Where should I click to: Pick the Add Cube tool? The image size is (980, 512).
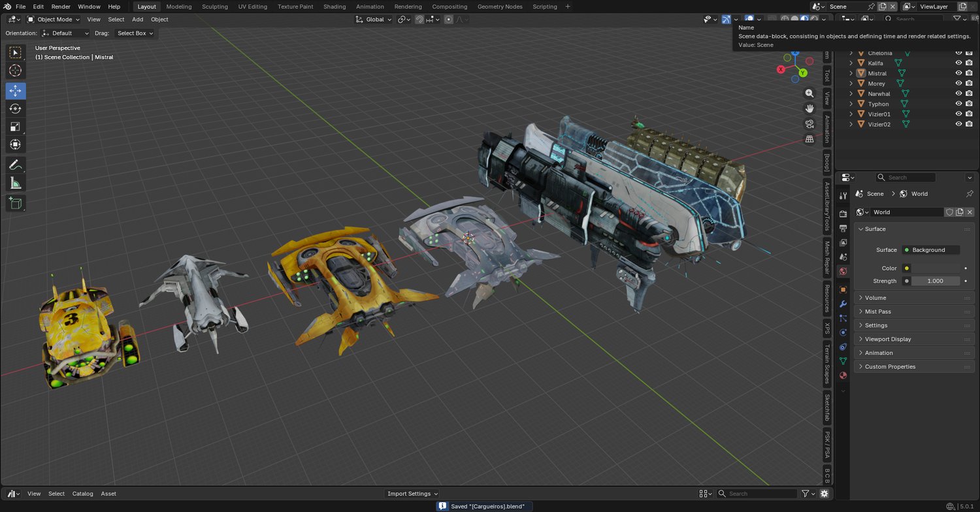[16, 203]
